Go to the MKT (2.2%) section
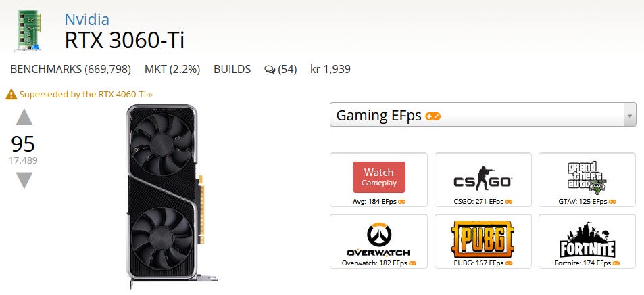644x295 pixels. [172, 70]
